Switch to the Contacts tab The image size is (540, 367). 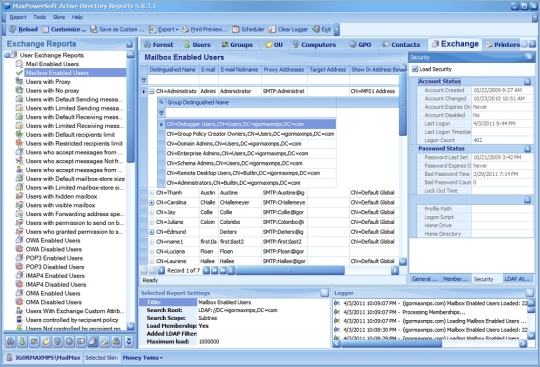(x=401, y=44)
